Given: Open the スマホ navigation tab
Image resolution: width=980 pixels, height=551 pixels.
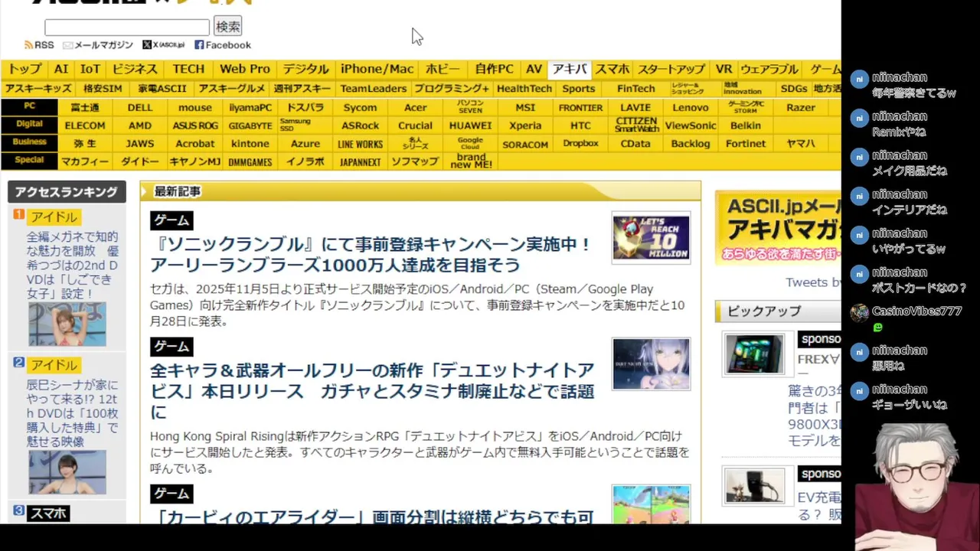Looking at the screenshot, I should click(x=612, y=69).
